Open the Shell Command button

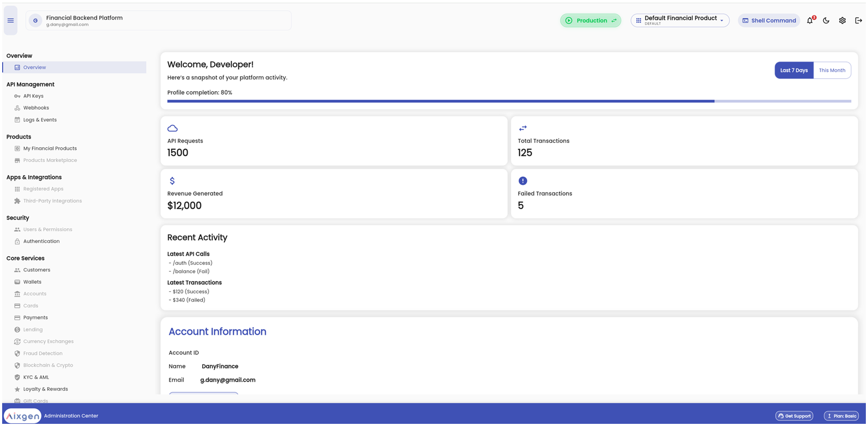pos(769,20)
